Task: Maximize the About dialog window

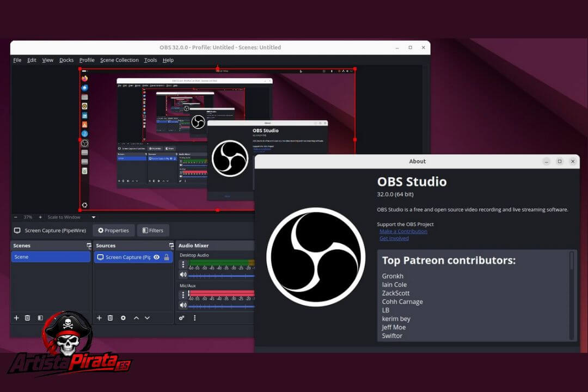Action: 560,161
